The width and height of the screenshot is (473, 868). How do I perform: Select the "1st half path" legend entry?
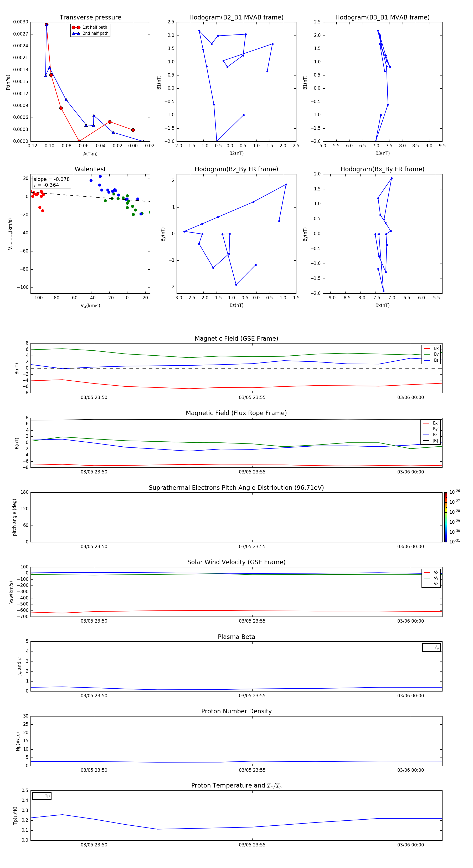coord(90,27)
